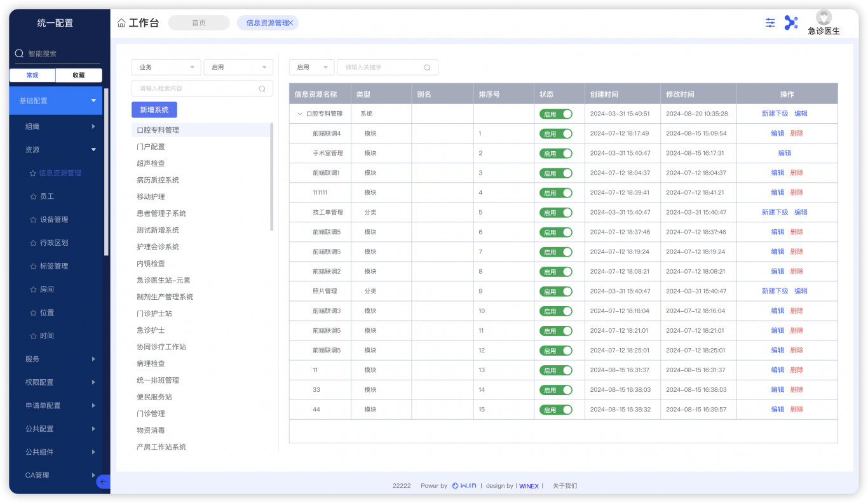This screenshot has width=868, height=503.
Task: Select 产房工作站系统 in the system list
Action: [161, 447]
